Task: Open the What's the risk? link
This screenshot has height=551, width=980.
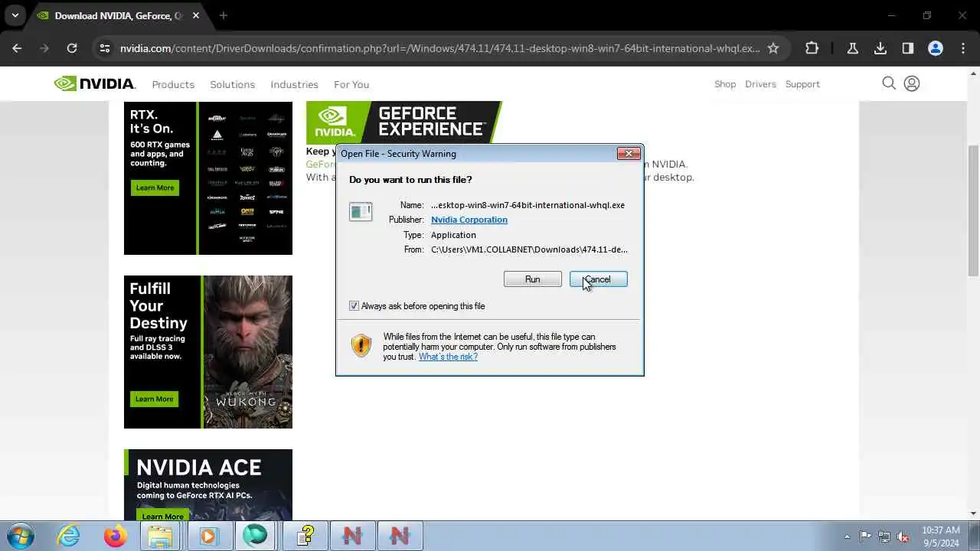Action: [448, 357]
